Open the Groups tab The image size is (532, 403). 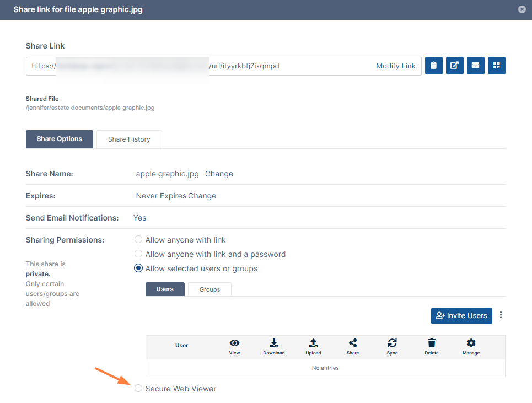209,289
